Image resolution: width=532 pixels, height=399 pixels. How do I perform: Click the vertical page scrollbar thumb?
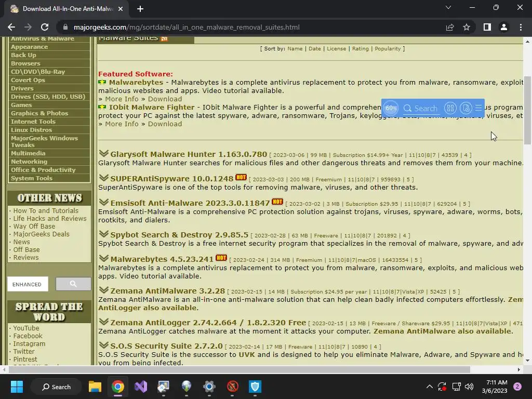tap(527, 110)
